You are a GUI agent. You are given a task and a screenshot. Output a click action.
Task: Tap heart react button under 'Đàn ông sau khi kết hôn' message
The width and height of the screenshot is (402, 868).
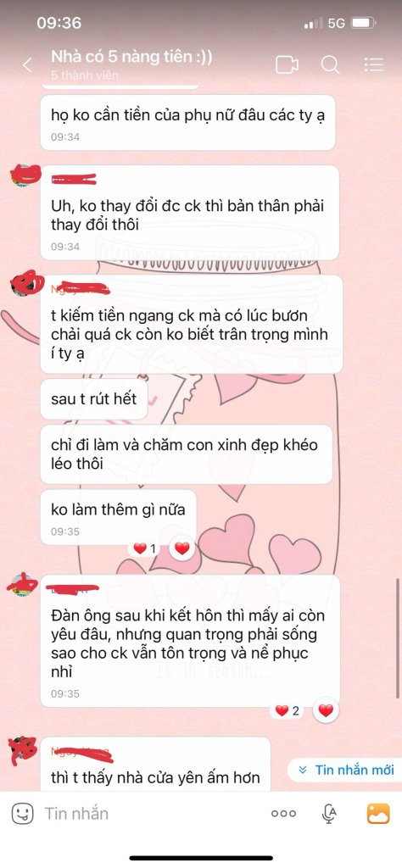[326, 710]
